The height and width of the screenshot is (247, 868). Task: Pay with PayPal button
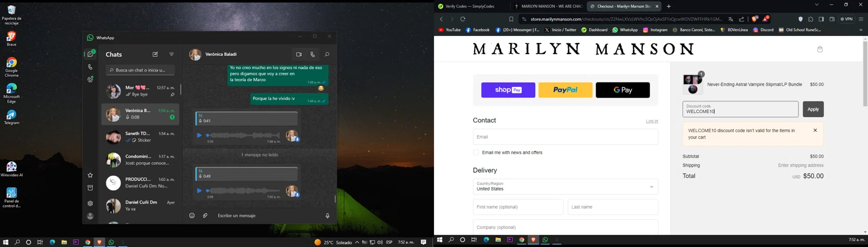pyautogui.click(x=565, y=90)
